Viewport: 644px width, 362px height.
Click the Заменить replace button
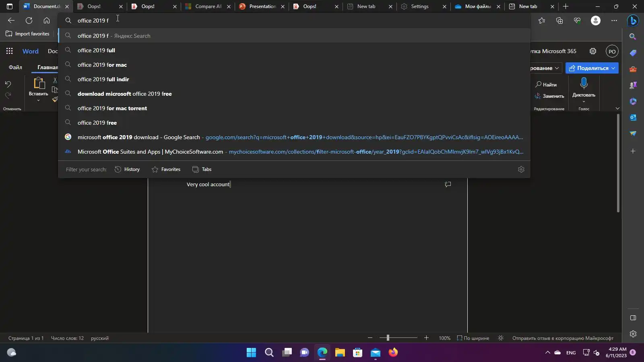point(549,96)
